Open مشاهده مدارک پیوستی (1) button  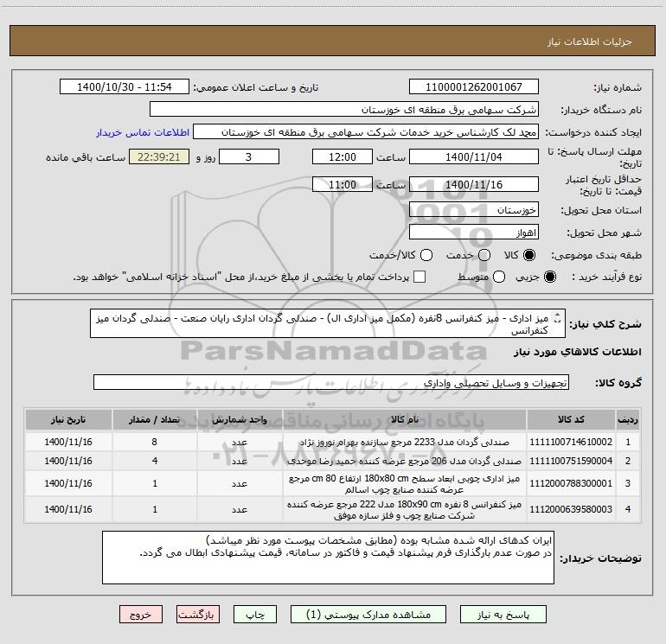point(360,614)
